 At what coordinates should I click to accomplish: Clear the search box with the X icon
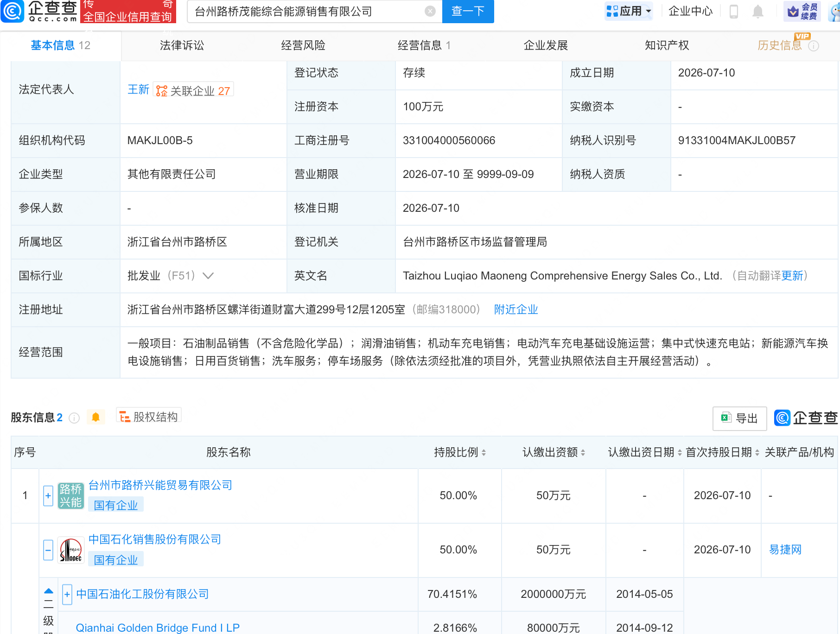point(430,11)
